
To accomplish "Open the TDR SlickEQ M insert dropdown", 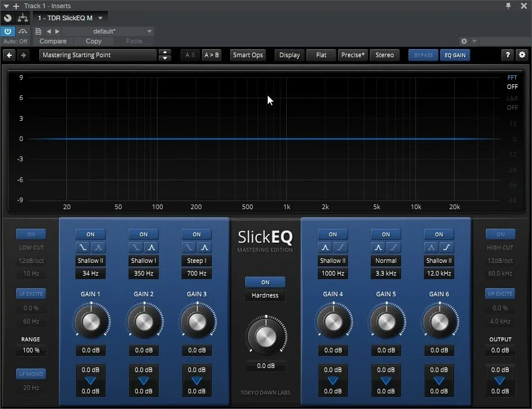I will (x=70, y=17).
